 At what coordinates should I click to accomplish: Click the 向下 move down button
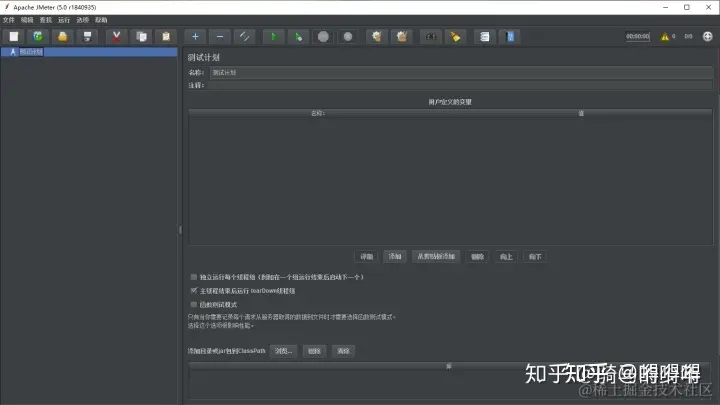tap(535, 257)
